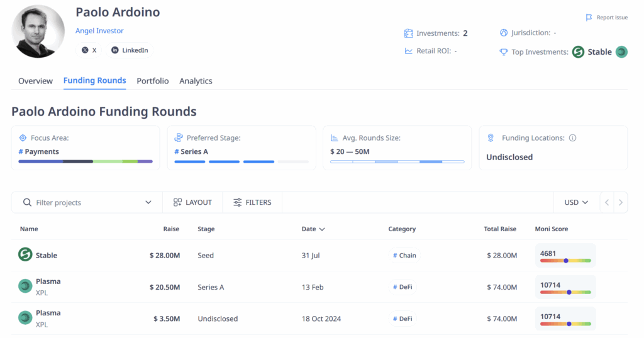Click the Funding Locations info icon
The width and height of the screenshot is (644, 338).
tap(572, 138)
